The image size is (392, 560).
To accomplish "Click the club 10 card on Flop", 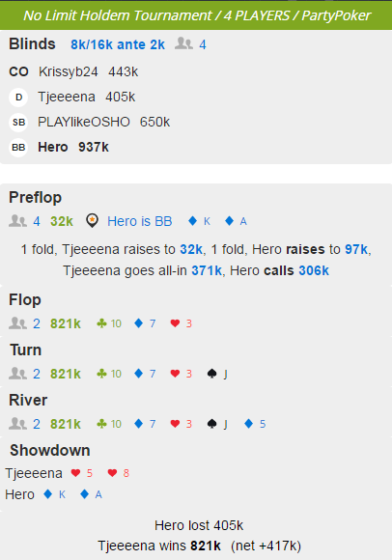I will pyautogui.click(x=109, y=323).
